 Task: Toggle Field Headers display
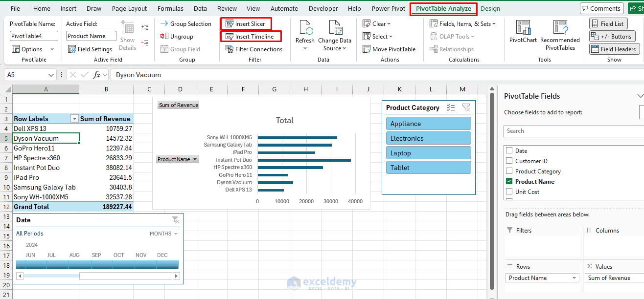coord(614,49)
